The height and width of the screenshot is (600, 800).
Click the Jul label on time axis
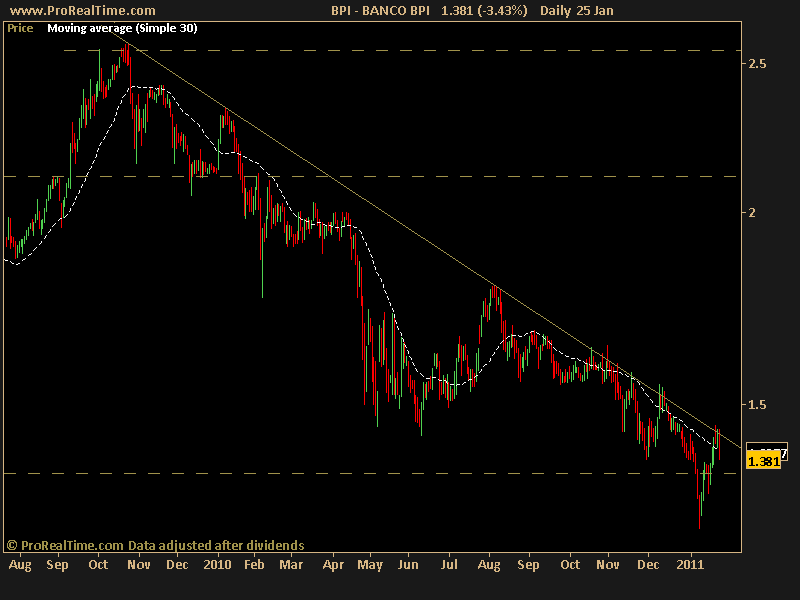(x=449, y=565)
